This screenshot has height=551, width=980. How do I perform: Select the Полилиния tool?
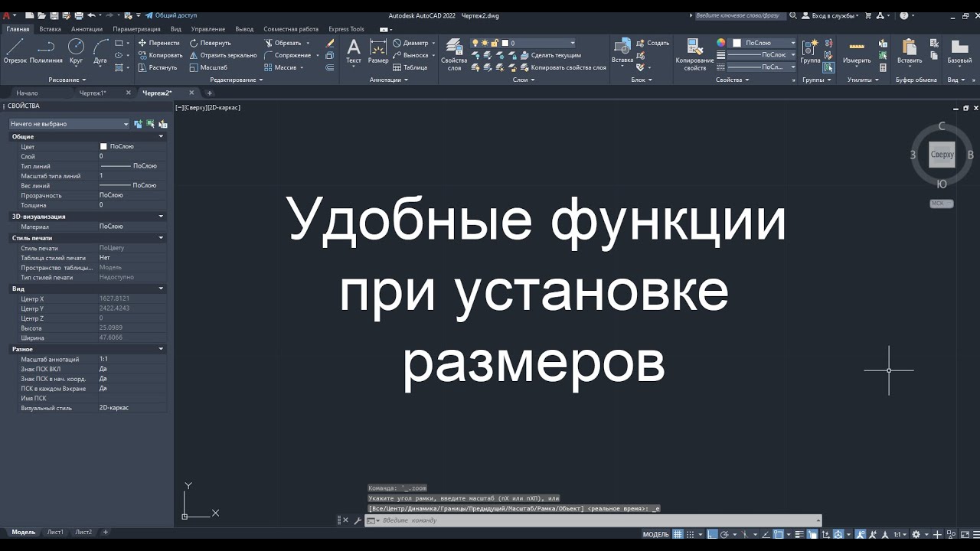point(46,51)
